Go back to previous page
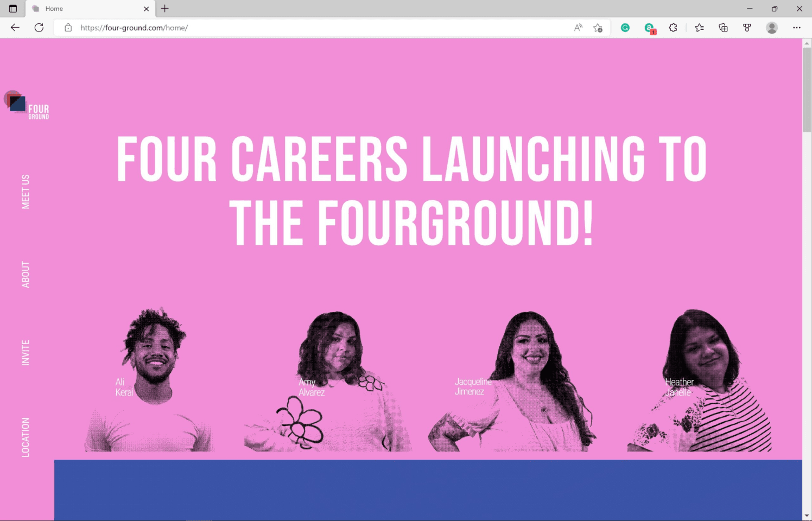The image size is (812, 521). point(15,28)
